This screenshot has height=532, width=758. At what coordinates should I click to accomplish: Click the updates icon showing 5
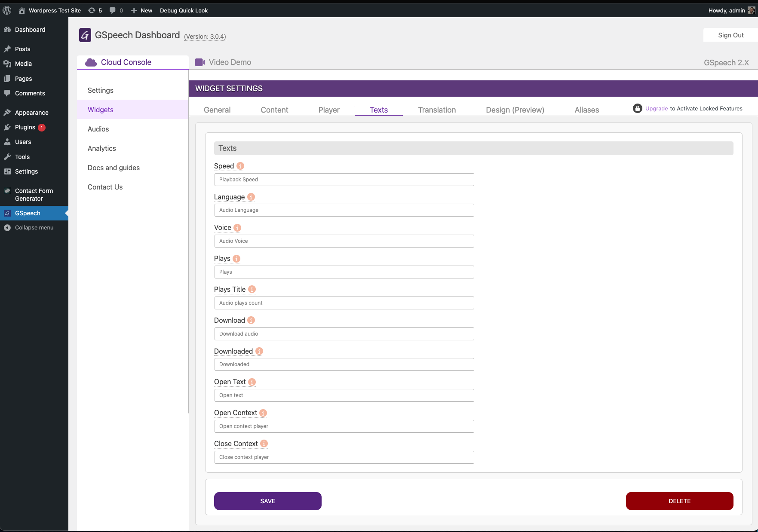tap(92, 10)
